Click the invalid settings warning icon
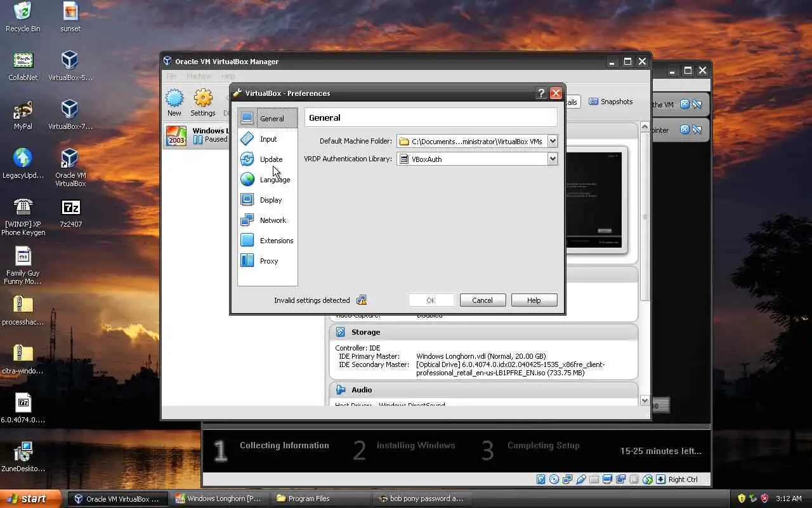The image size is (812, 508). pyautogui.click(x=362, y=300)
